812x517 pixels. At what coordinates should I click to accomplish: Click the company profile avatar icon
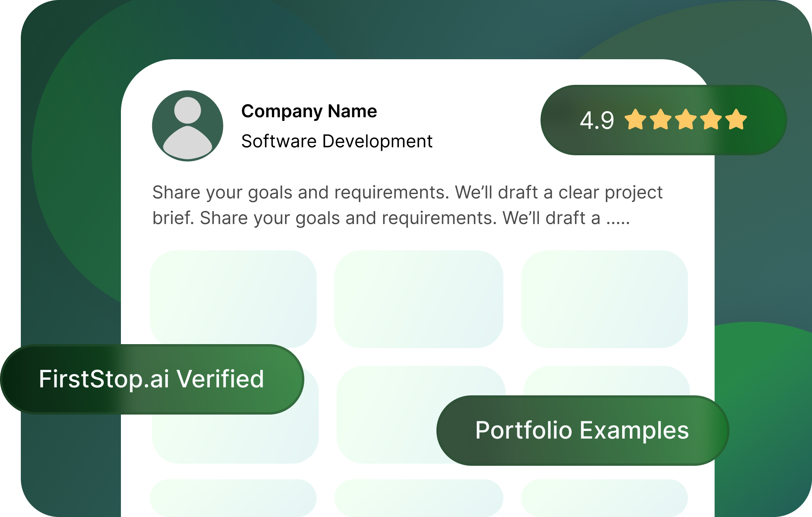coord(187,126)
